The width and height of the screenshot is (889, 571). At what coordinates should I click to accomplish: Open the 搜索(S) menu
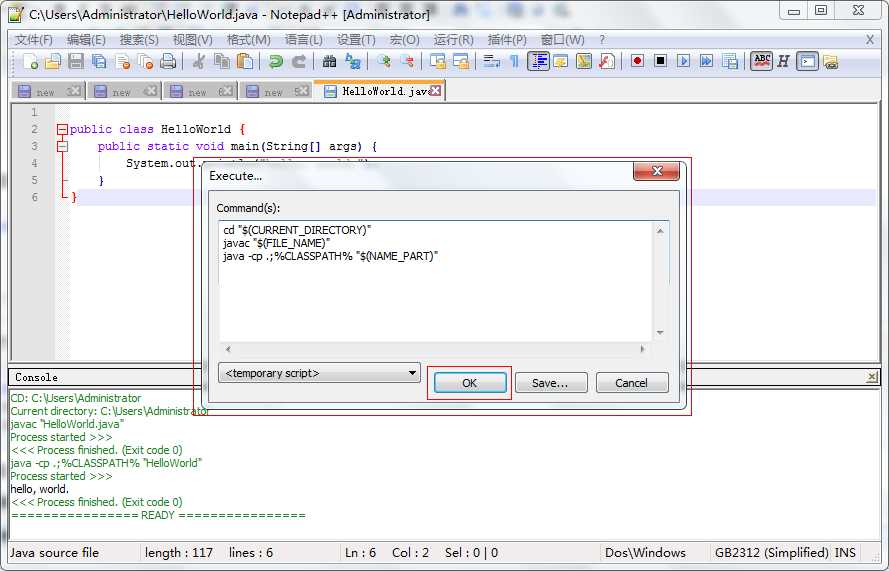coord(139,40)
